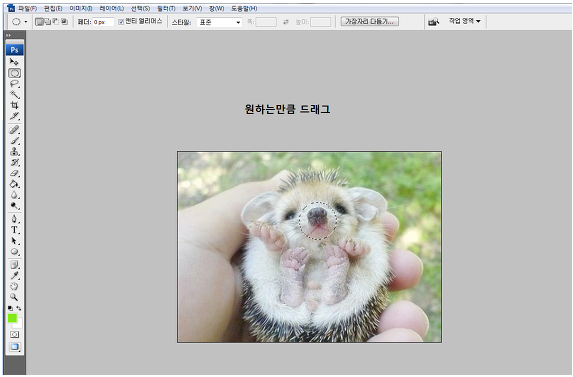
Task: Open the 창(W) menu
Action: (216, 8)
